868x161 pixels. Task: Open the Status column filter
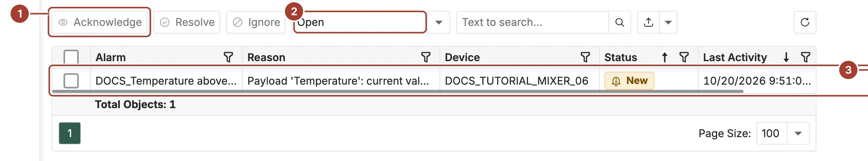(x=684, y=57)
